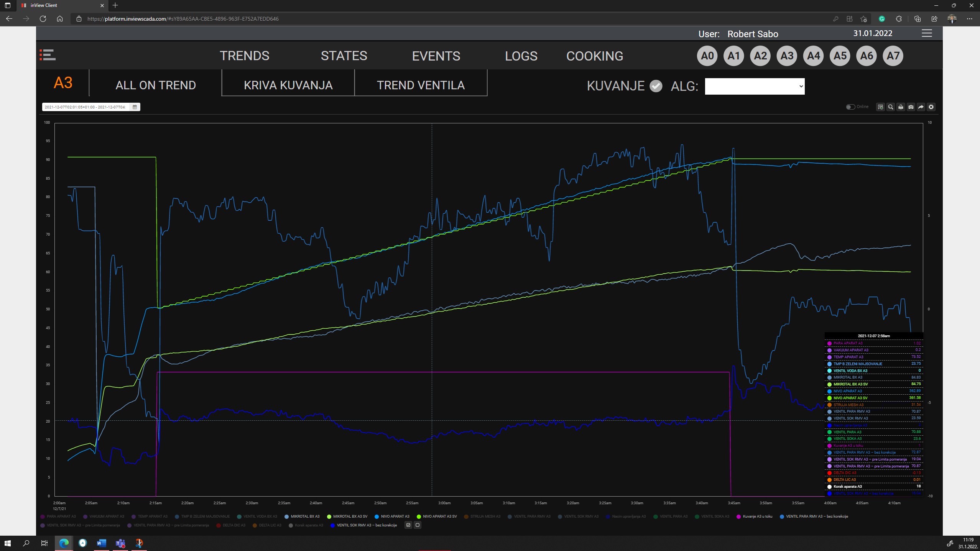The width and height of the screenshot is (980, 551).
Task: Toggle VENTIL SOK RMV A3 – bez korekcije series
Action: point(363,525)
